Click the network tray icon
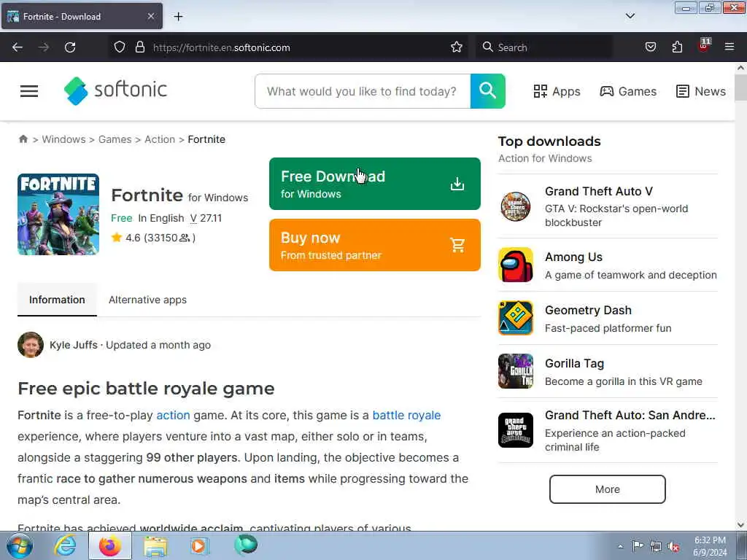 click(x=656, y=547)
